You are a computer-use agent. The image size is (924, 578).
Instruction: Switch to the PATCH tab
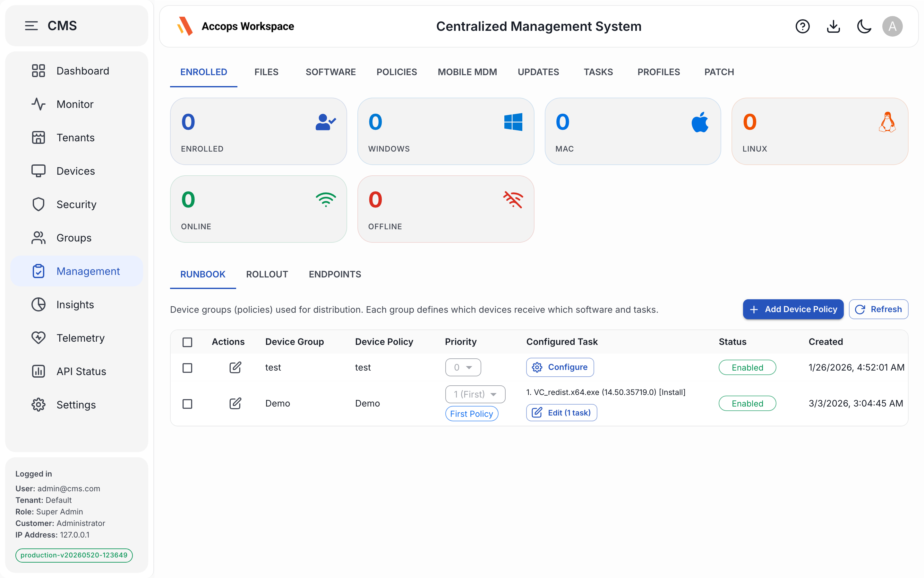(719, 72)
